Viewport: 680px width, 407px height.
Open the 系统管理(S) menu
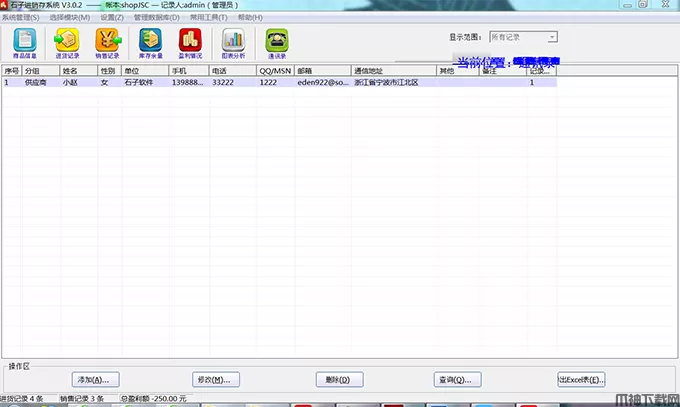coord(22,17)
